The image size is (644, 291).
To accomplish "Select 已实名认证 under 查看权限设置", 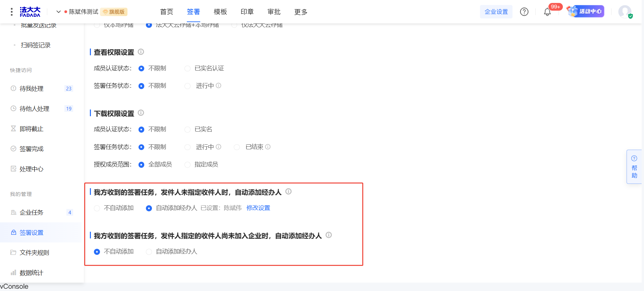I will click(x=187, y=68).
